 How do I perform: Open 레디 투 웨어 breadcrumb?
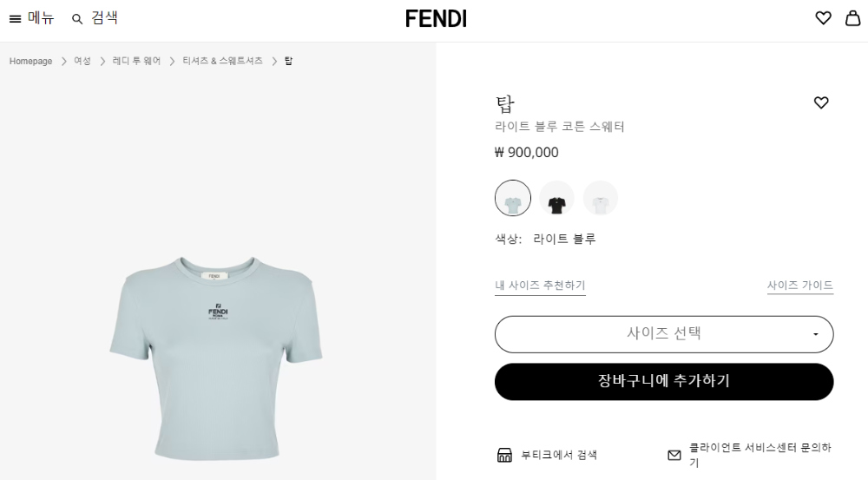tap(136, 61)
